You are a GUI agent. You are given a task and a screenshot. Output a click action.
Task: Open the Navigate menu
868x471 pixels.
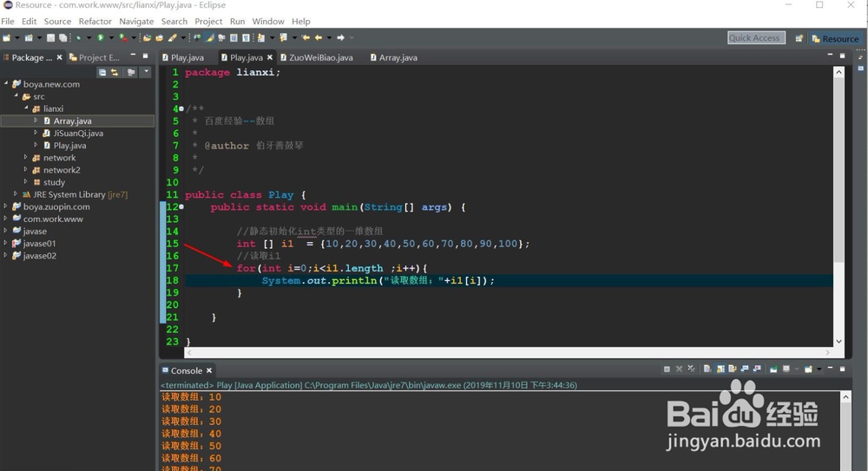click(136, 21)
